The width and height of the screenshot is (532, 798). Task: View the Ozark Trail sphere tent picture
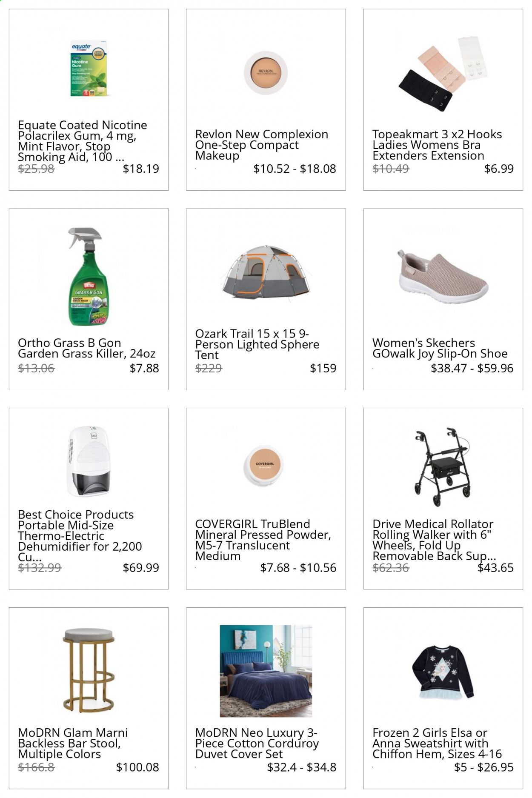[x=266, y=272]
